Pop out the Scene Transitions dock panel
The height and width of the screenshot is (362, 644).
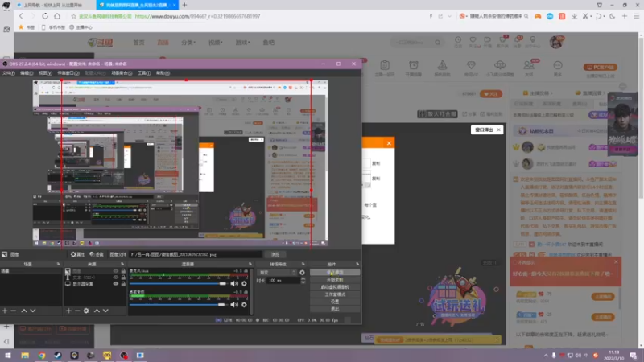(303, 264)
